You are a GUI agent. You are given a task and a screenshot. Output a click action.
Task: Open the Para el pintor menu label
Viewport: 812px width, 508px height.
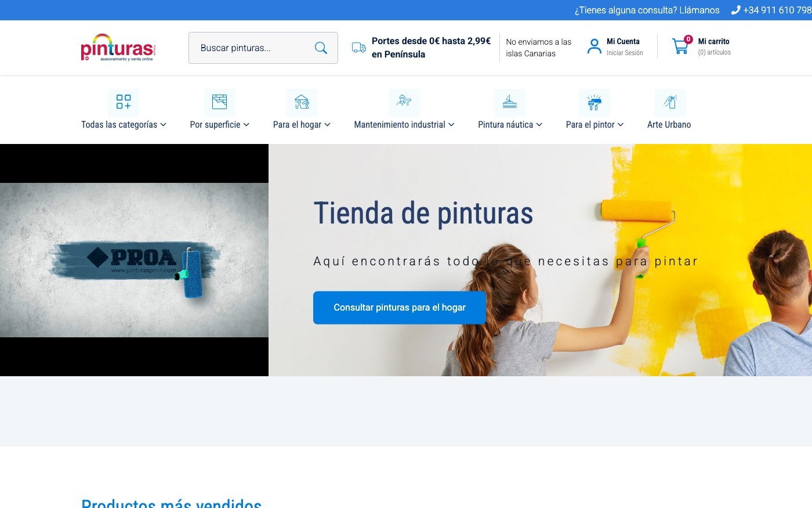[x=590, y=125]
